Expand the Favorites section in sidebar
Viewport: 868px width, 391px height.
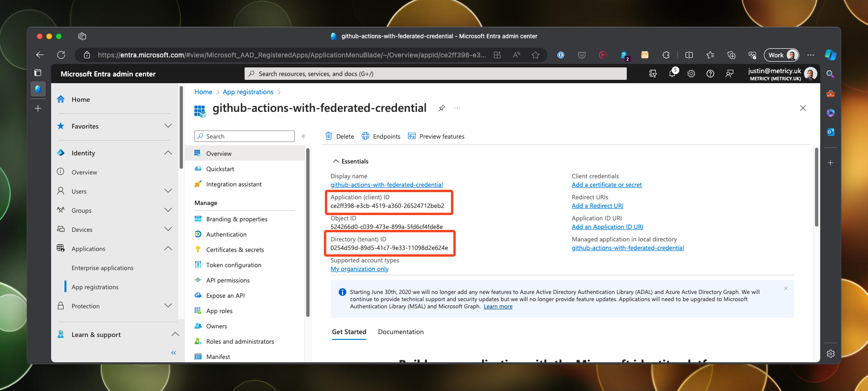[x=168, y=126]
